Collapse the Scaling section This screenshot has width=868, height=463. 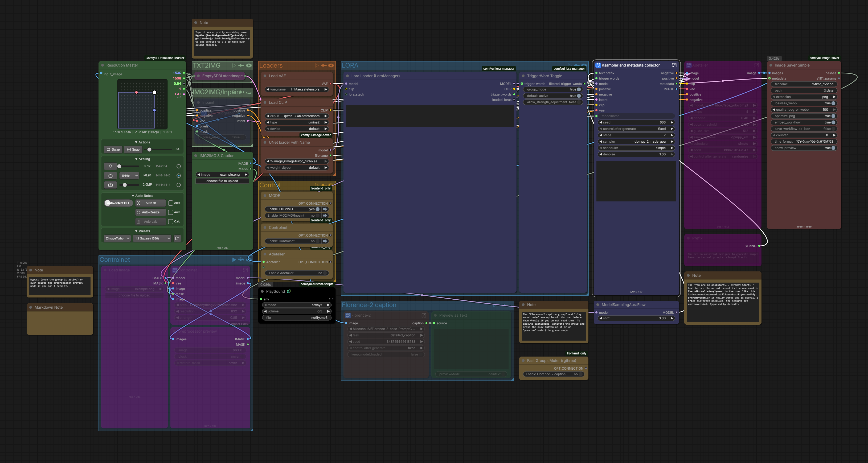142,159
